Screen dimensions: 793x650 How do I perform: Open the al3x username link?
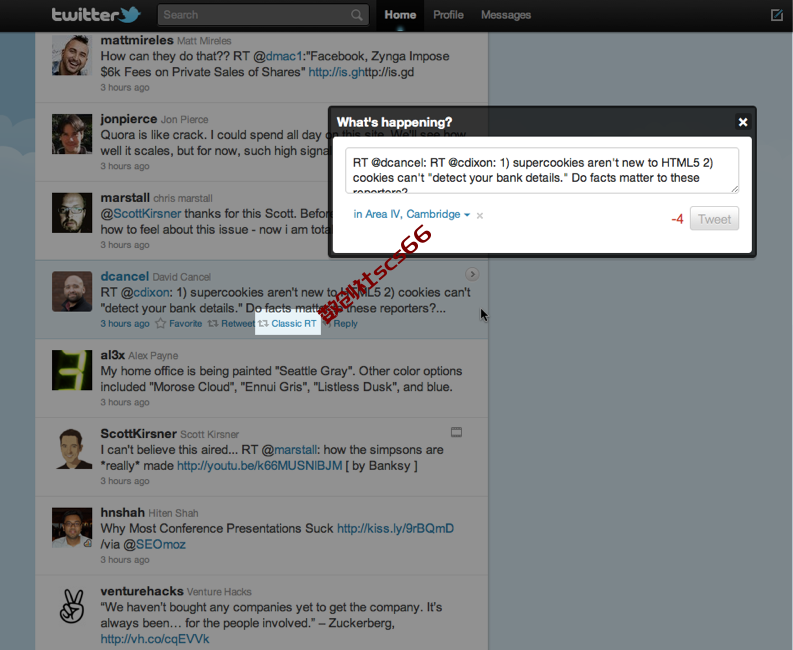click(x=112, y=355)
